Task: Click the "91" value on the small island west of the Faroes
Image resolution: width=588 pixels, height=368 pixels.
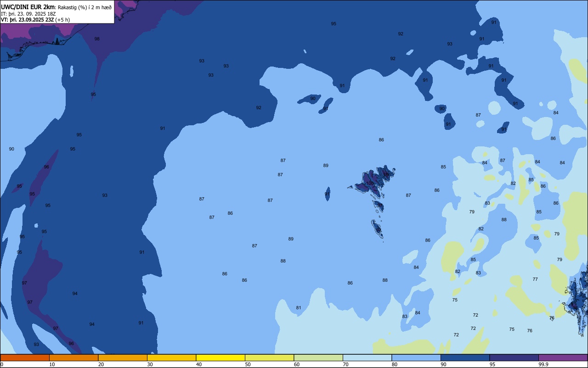Action: coord(327,194)
